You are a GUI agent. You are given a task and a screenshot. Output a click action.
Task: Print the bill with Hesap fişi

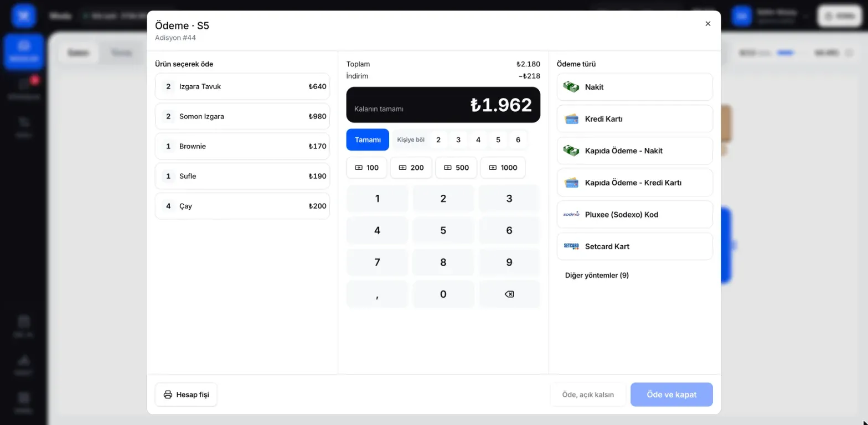[186, 395]
